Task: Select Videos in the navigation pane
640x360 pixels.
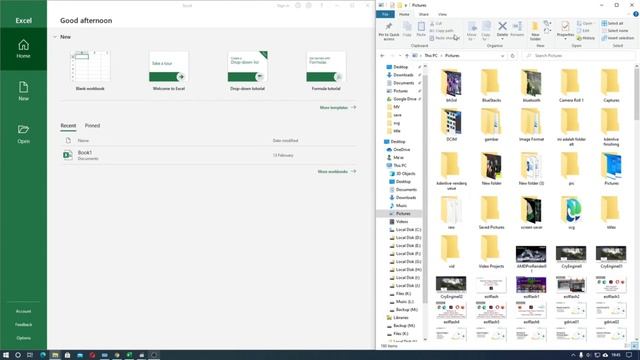Action: pyautogui.click(x=402, y=222)
